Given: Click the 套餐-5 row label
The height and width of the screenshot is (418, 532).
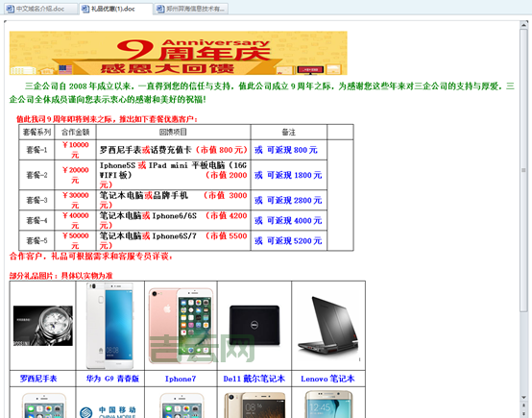Looking at the screenshot, I should (x=36, y=241).
